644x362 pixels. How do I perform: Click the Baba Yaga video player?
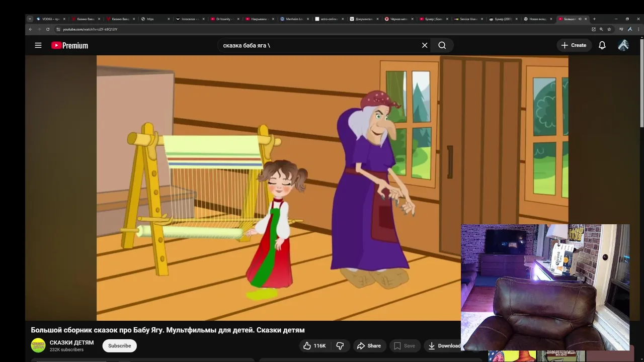point(332,188)
